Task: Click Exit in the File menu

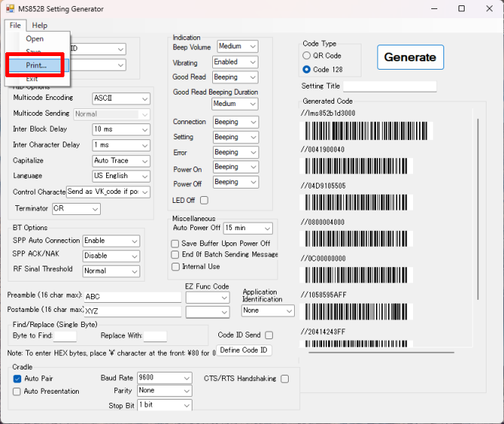Action: 32,78
